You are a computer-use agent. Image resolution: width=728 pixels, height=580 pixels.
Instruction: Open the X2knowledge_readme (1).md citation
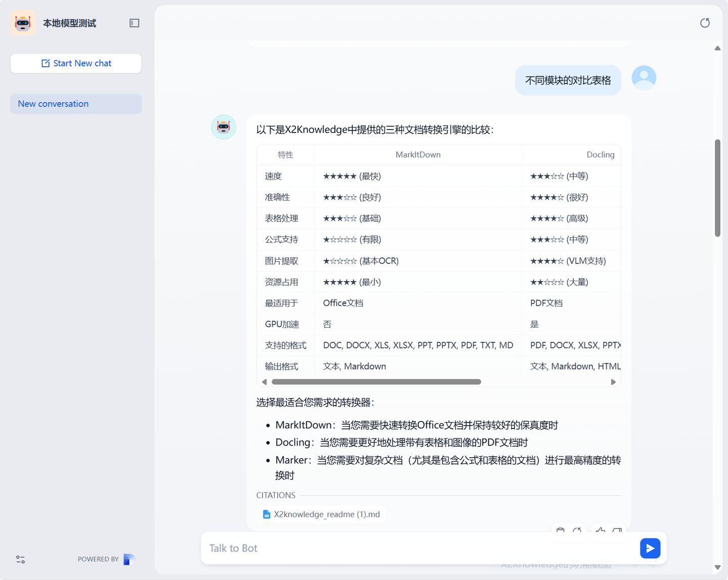coord(321,514)
